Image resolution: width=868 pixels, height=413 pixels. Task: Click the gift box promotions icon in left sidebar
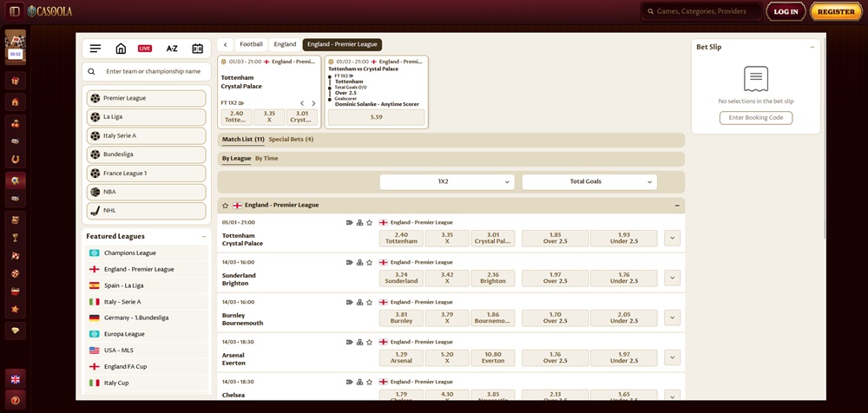[x=16, y=81]
